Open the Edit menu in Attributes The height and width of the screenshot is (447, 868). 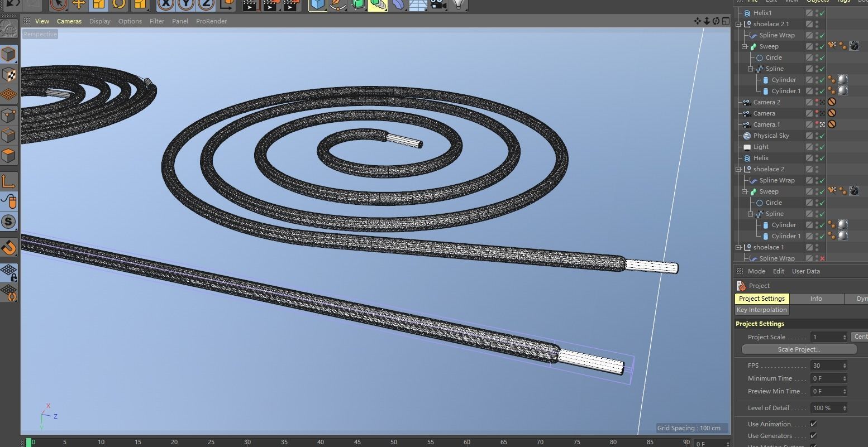point(779,271)
